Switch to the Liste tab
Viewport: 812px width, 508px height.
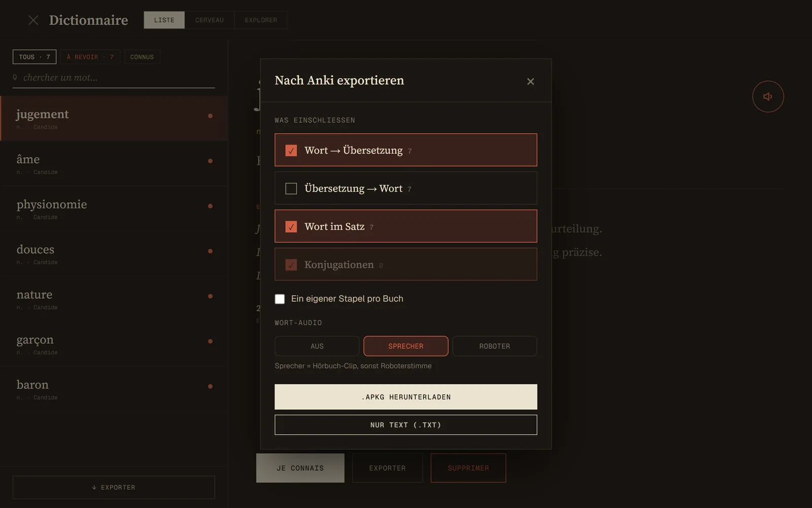coord(164,20)
